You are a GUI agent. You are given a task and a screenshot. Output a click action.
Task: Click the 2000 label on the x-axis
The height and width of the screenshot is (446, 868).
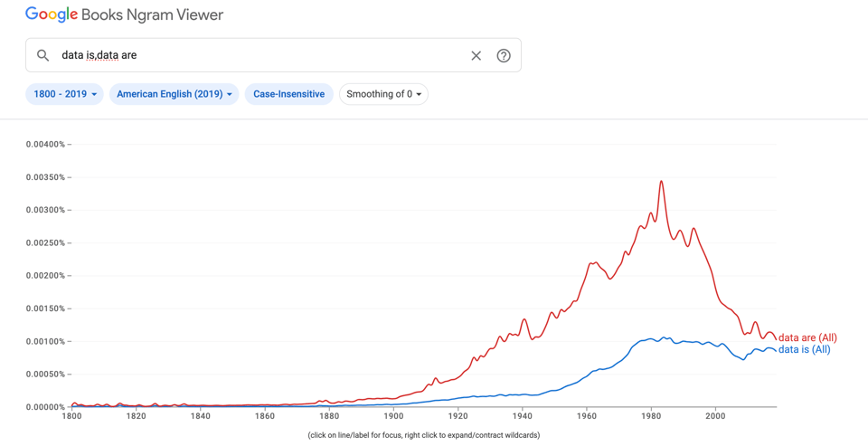click(715, 416)
